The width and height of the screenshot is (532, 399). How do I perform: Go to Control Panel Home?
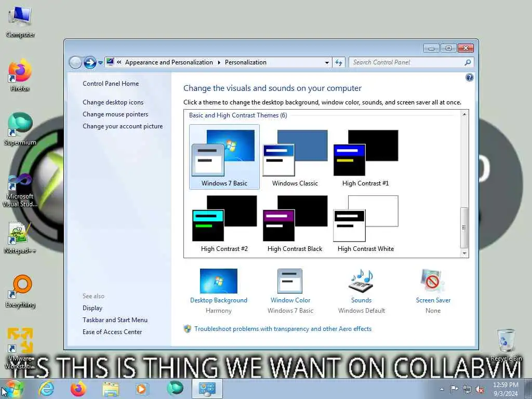[111, 84]
